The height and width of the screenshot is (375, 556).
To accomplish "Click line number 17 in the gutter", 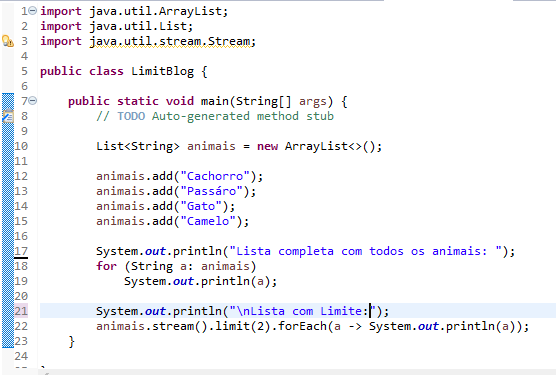I will click(x=21, y=251).
